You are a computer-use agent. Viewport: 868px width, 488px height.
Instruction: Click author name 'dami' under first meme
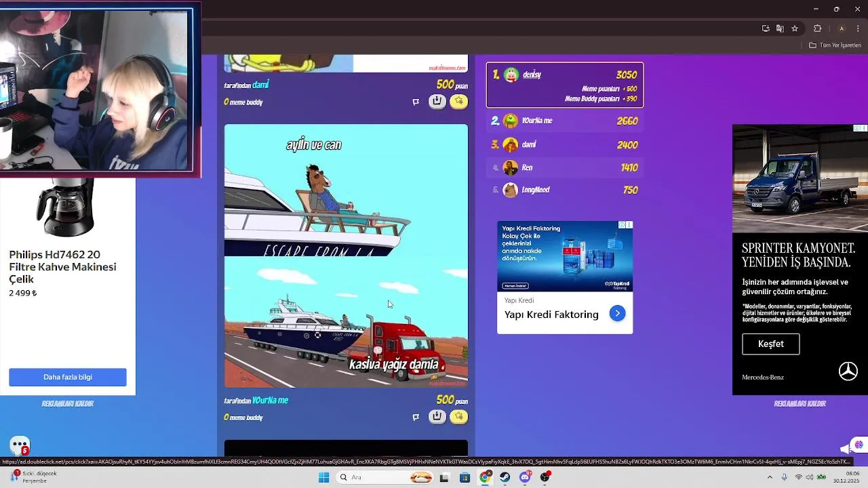point(260,85)
